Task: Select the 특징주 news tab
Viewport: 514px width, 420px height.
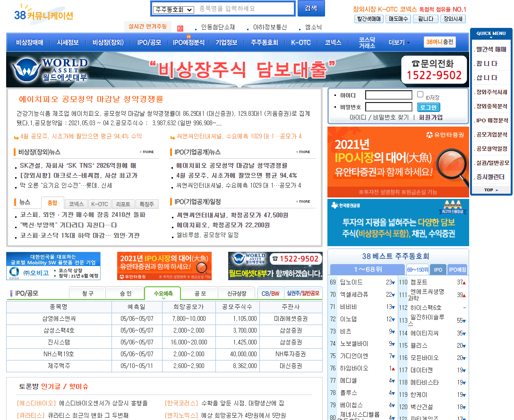Action: pyautogui.click(x=146, y=204)
